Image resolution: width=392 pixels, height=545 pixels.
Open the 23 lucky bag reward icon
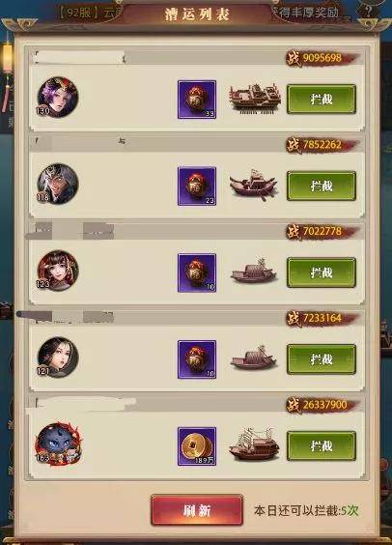click(197, 186)
